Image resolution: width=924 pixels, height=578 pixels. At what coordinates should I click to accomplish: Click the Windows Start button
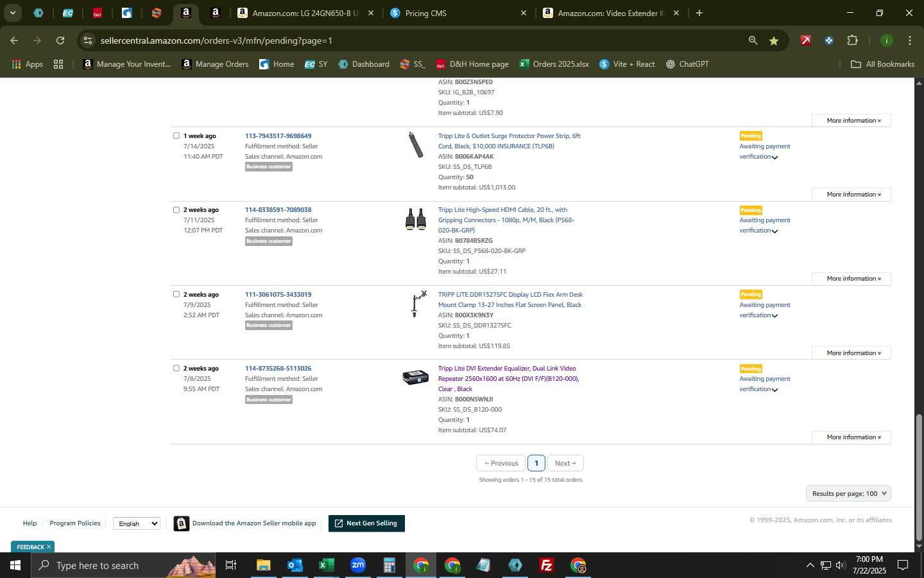(x=15, y=565)
